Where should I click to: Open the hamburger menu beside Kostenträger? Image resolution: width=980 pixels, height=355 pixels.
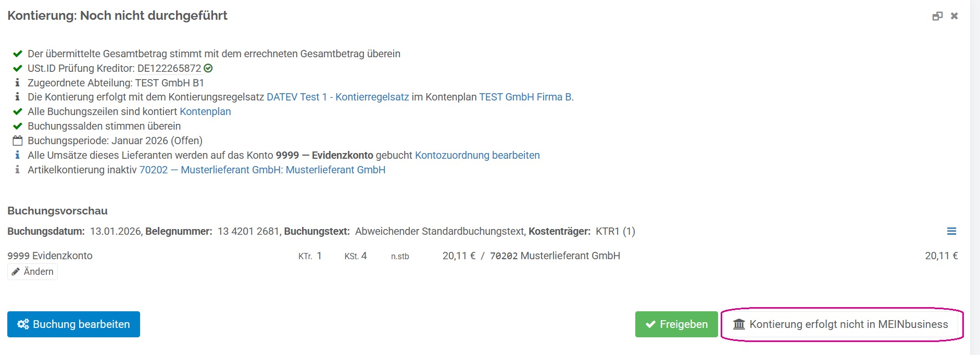point(951,231)
